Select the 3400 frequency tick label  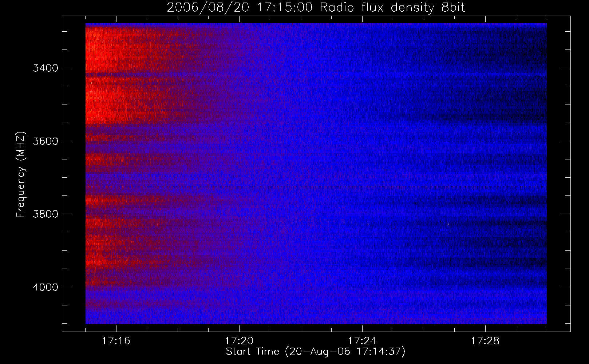click(46, 68)
